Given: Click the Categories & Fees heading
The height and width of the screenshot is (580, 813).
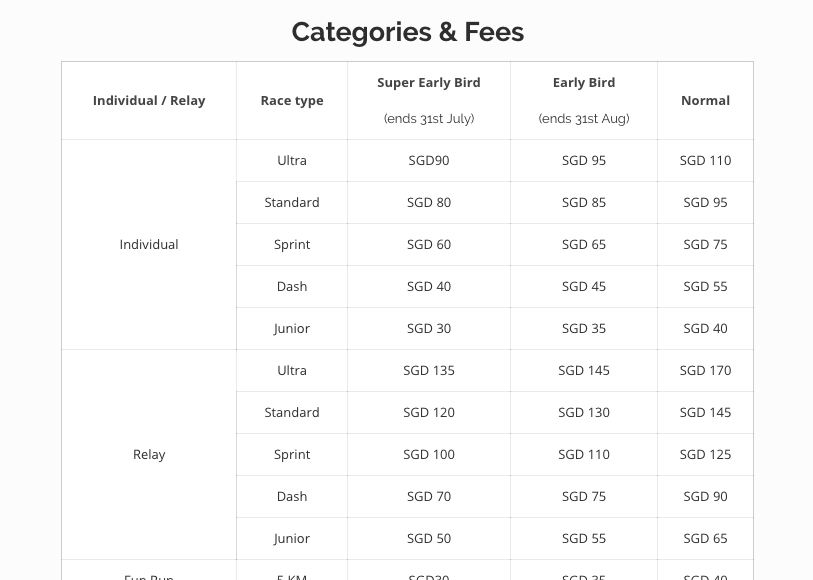Looking at the screenshot, I should (x=407, y=32).
